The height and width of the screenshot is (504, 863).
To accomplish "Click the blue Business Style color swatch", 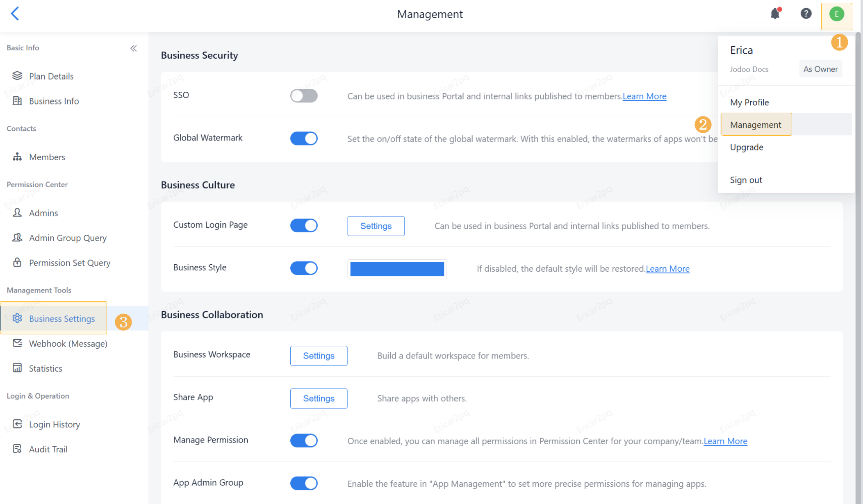I will (x=397, y=269).
